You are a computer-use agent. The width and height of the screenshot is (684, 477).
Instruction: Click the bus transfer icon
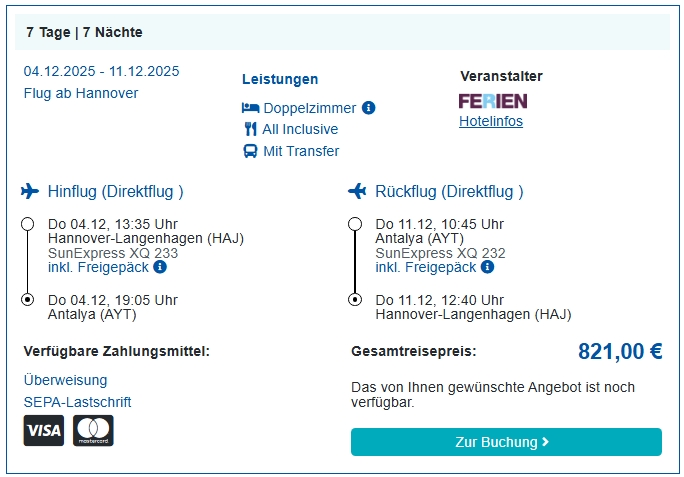point(250,151)
